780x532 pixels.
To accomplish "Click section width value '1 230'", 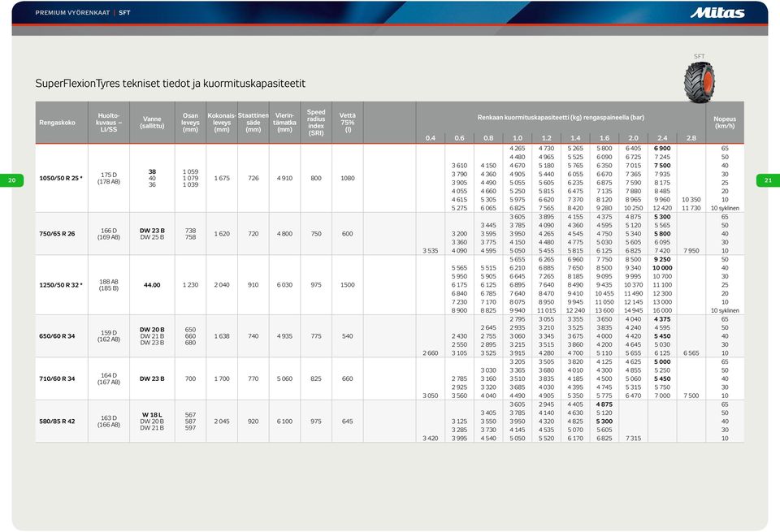I will 190,285.
